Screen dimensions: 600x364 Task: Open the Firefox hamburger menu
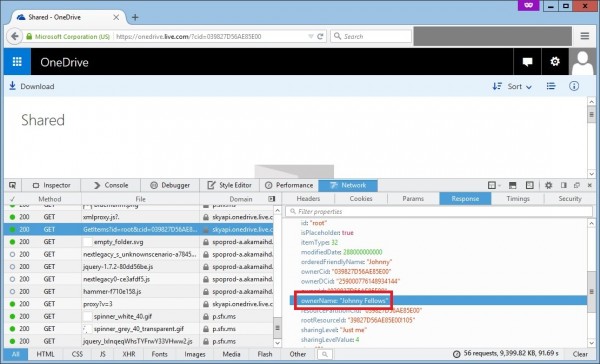click(x=584, y=36)
